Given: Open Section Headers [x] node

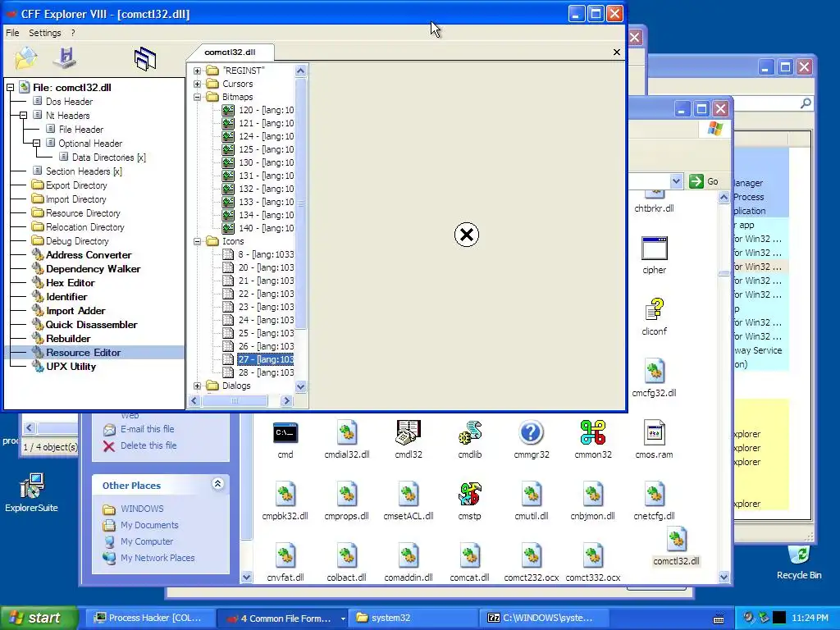Looking at the screenshot, I should pyautogui.click(x=84, y=171).
